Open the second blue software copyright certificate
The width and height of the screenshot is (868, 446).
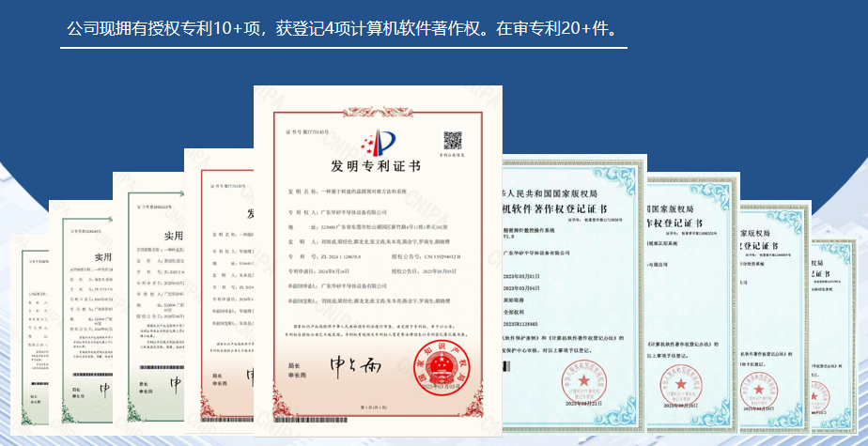click(693, 302)
